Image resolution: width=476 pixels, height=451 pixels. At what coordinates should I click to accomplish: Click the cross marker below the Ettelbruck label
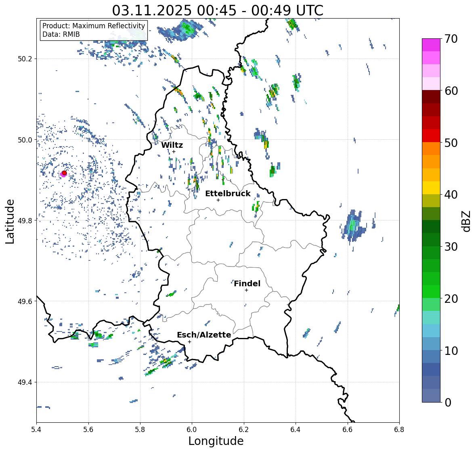(x=218, y=200)
